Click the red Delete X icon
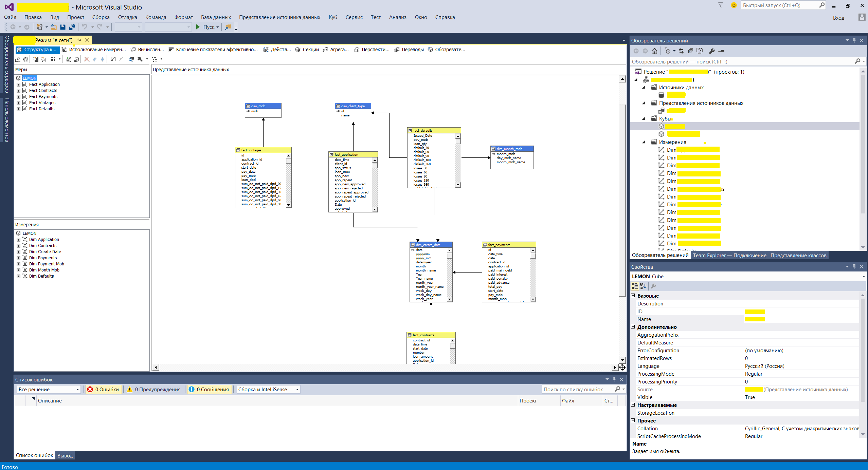The width and height of the screenshot is (868, 470). pyautogui.click(x=87, y=59)
